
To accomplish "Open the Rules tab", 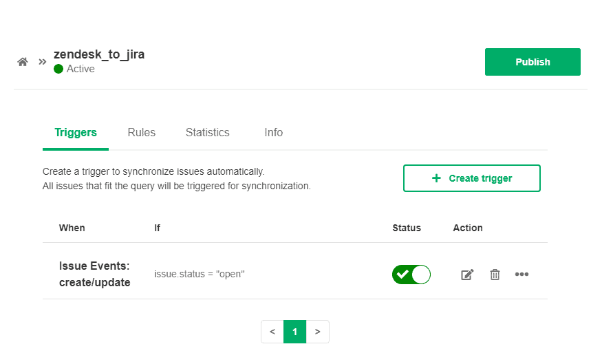I will (x=141, y=133).
